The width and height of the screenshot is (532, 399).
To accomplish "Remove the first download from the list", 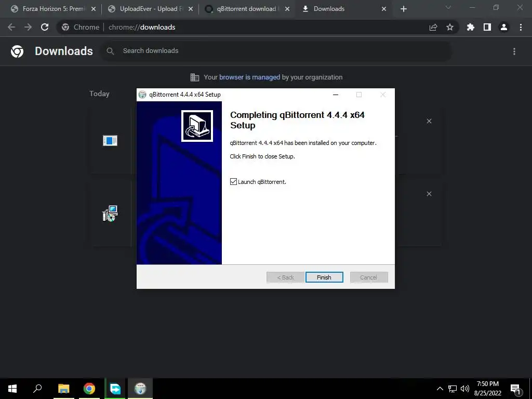I will pyautogui.click(x=429, y=121).
